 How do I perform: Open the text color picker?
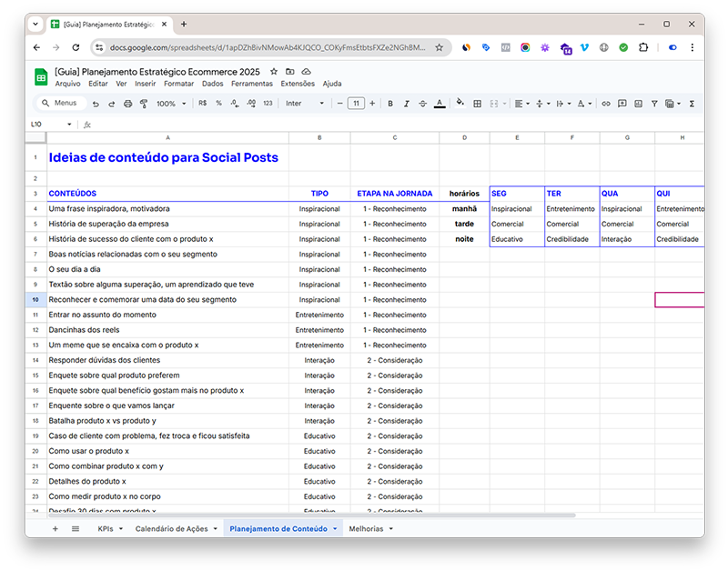point(440,104)
